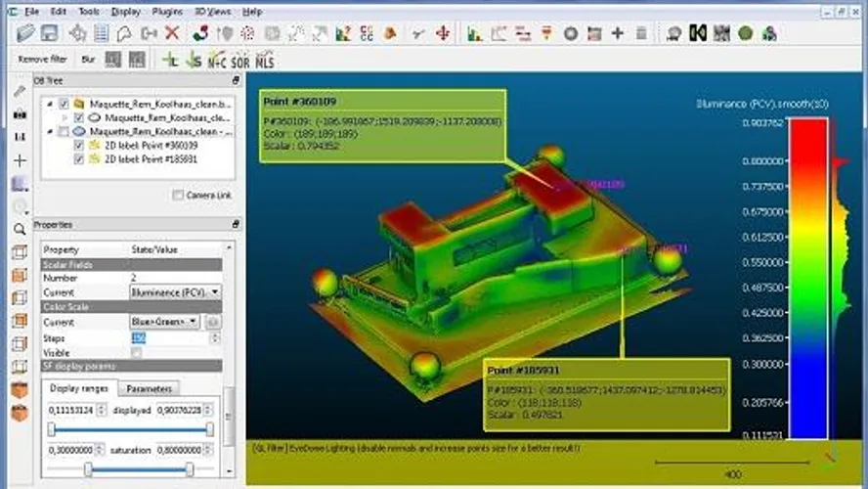Click the NLS toolbar icon
This screenshot has width=868, height=489.
[265, 61]
